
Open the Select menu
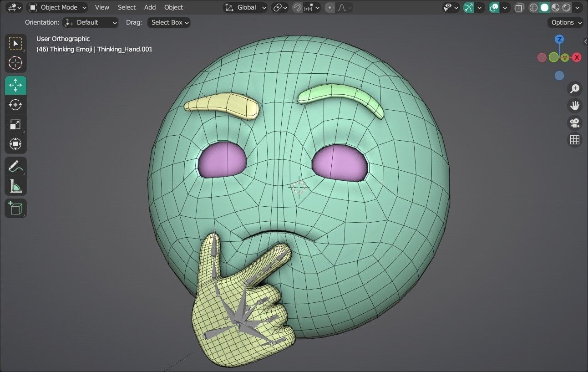pos(127,7)
